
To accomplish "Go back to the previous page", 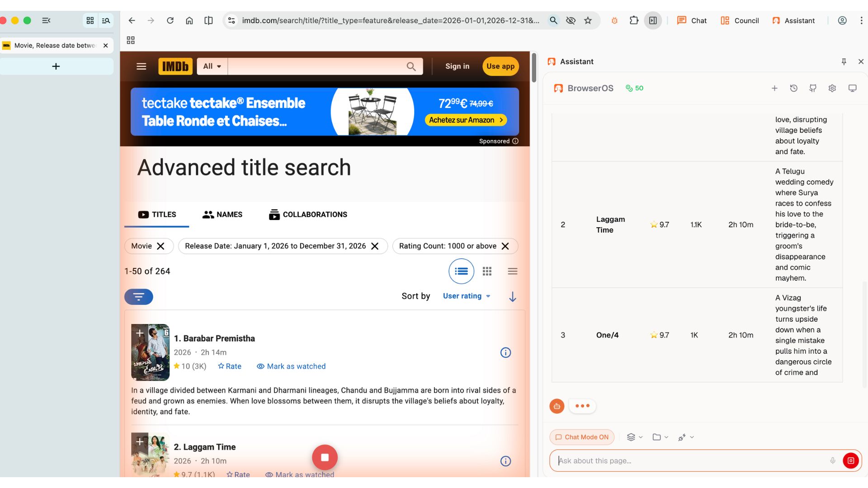I will [132, 20].
